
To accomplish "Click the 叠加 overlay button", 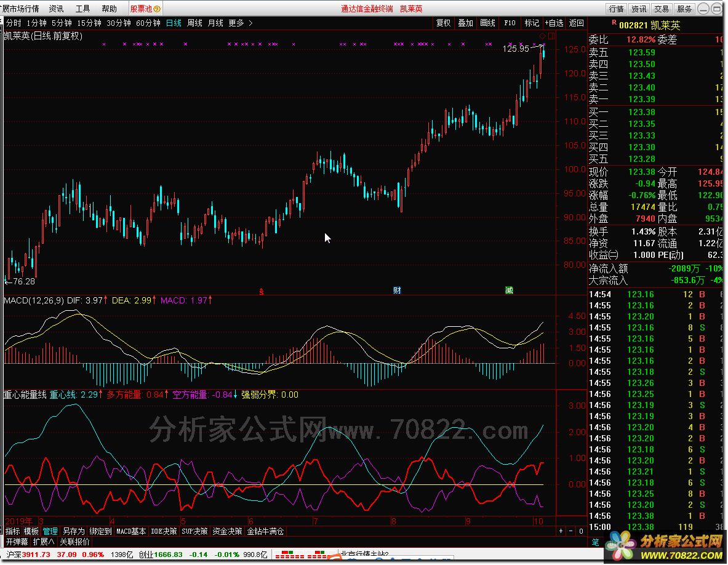I will pos(465,23).
